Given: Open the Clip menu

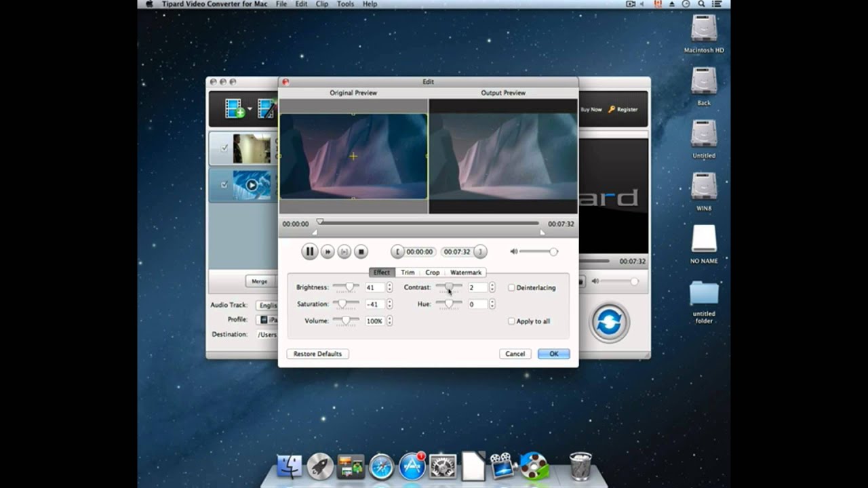Looking at the screenshot, I should coord(322,4).
